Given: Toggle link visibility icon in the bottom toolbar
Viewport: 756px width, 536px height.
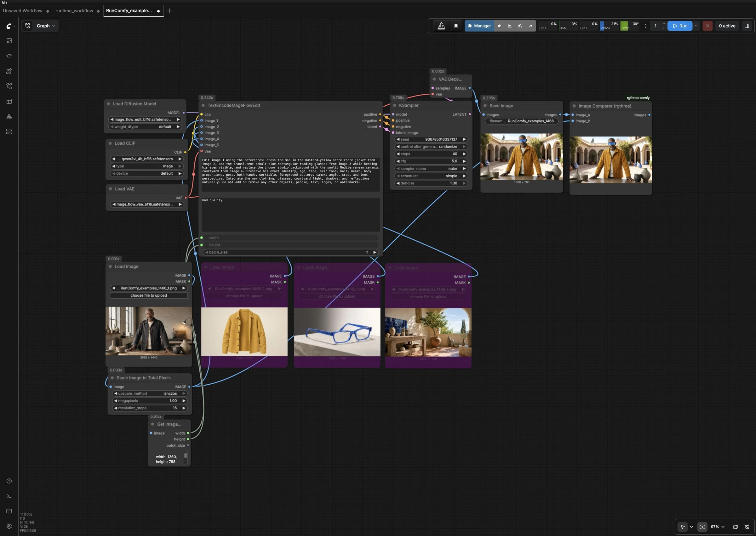Looking at the screenshot, I should [x=747, y=527].
